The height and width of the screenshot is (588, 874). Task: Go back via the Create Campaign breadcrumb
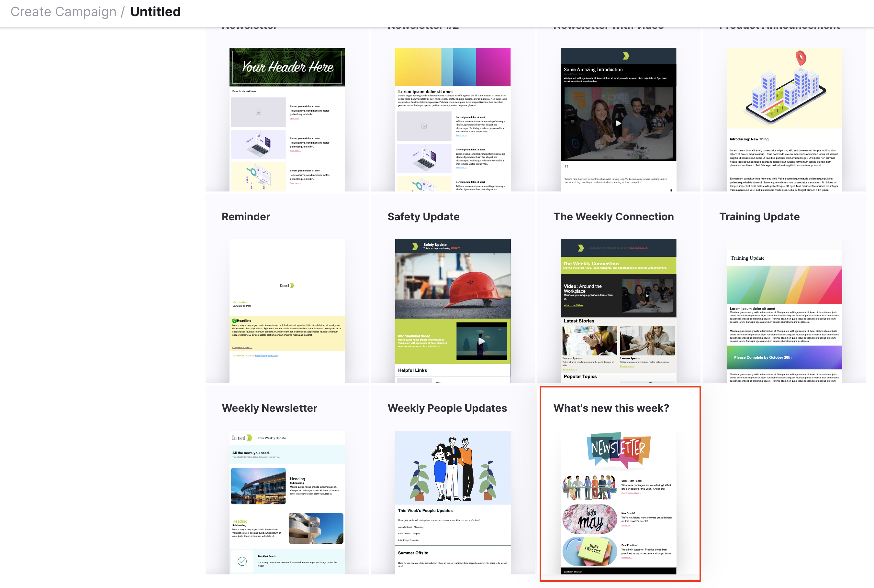(63, 12)
